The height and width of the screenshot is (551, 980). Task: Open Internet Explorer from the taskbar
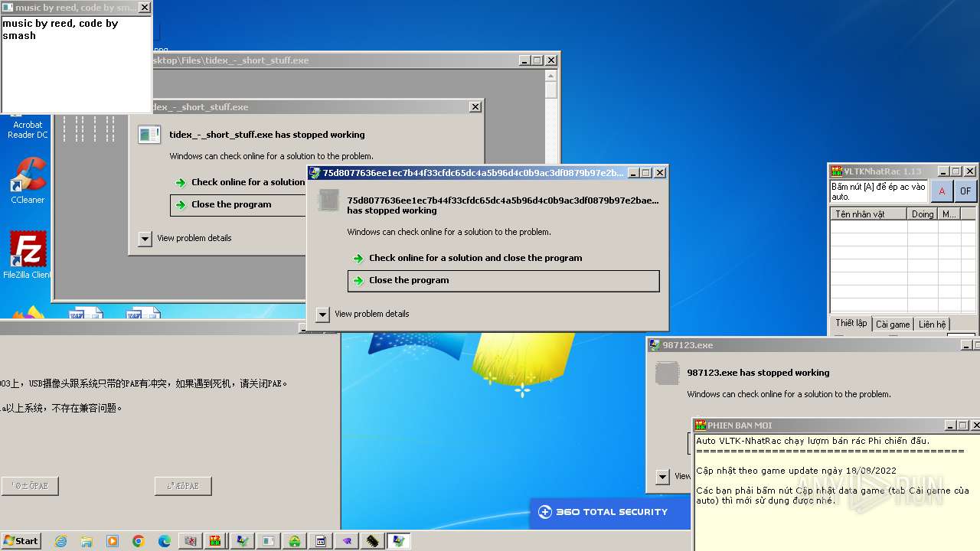pos(60,541)
